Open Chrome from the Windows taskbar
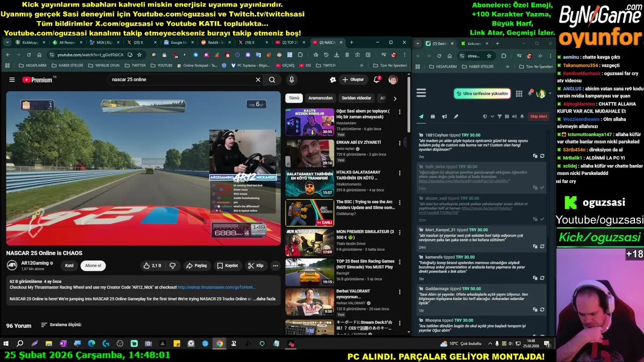The height and width of the screenshot is (362, 644). click(219, 344)
